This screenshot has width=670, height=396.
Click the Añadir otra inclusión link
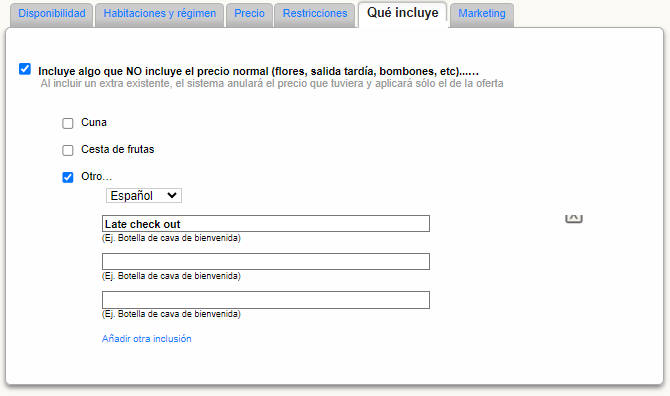pos(147,339)
